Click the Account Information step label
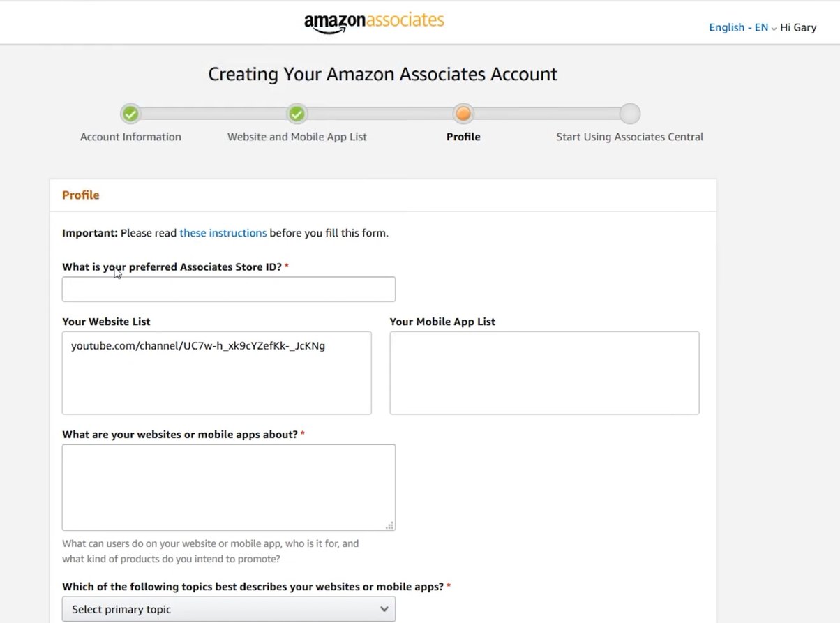 click(x=130, y=137)
